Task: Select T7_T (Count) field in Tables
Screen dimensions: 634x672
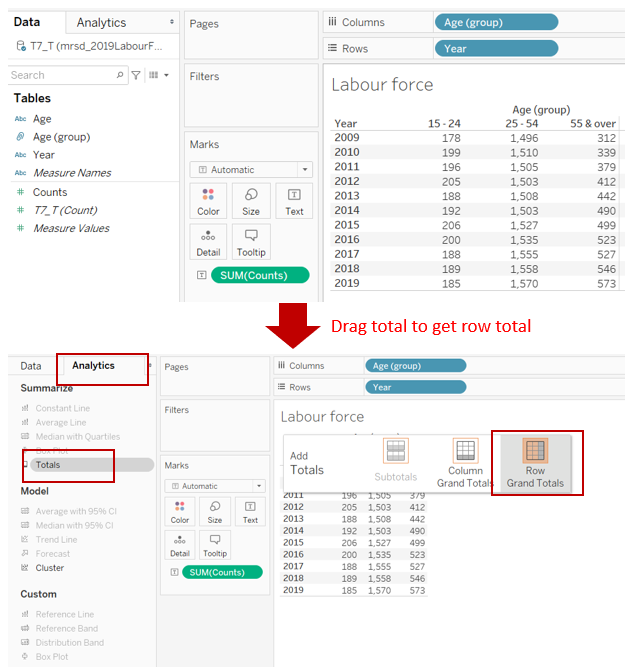Action: coord(65,210)
